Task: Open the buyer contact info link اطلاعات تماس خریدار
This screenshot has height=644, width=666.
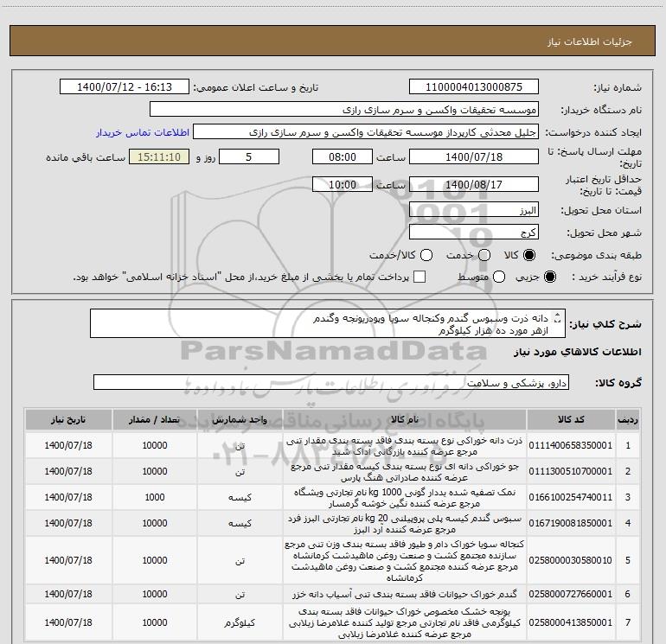Action: point(143,132)
